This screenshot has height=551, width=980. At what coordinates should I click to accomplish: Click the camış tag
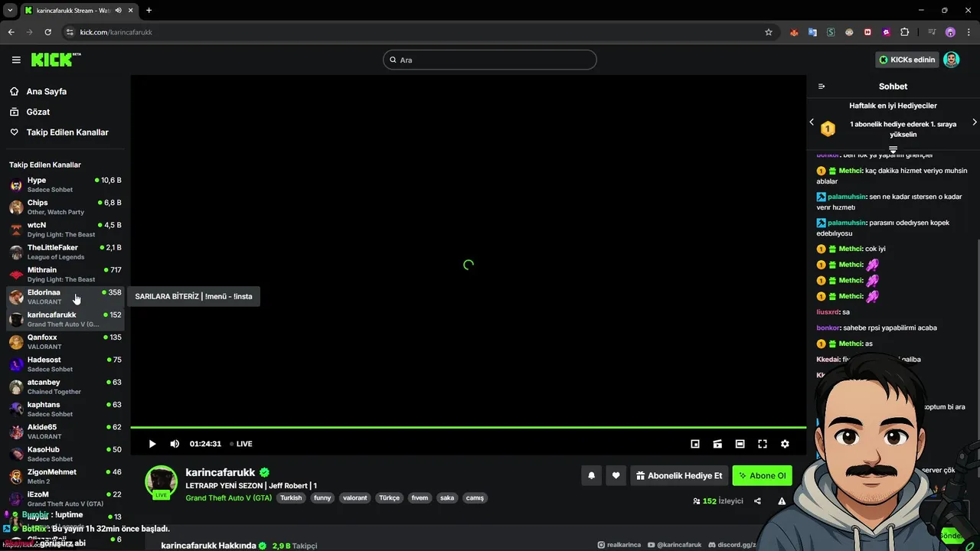pyautogui.click(x=475, y=497)
